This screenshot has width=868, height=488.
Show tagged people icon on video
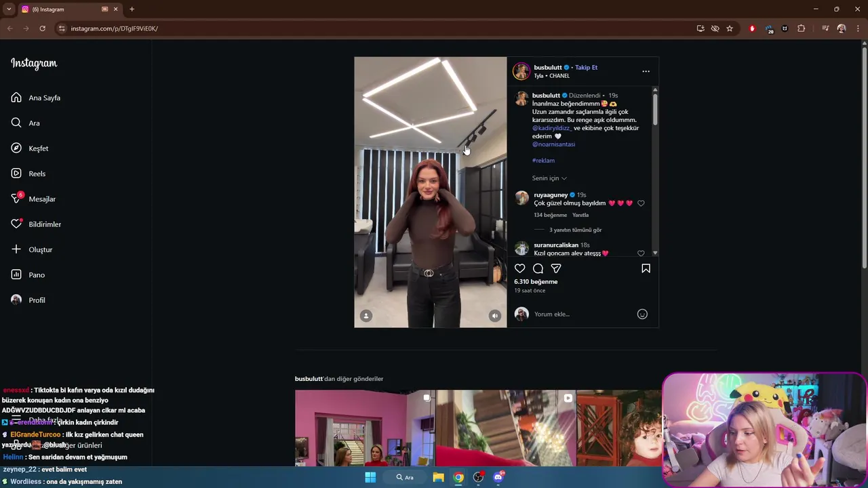366,316
